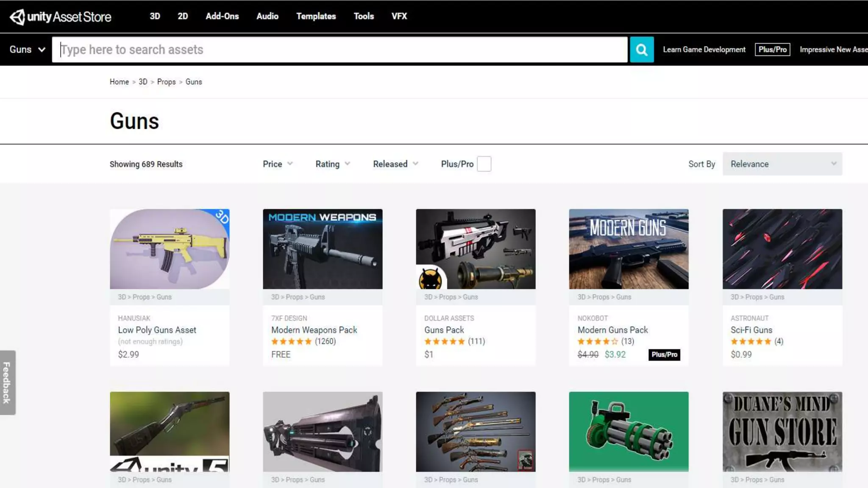Open the Feedback side tab
The height and width of the screenshot is (488, 868).
click(7, 382)
